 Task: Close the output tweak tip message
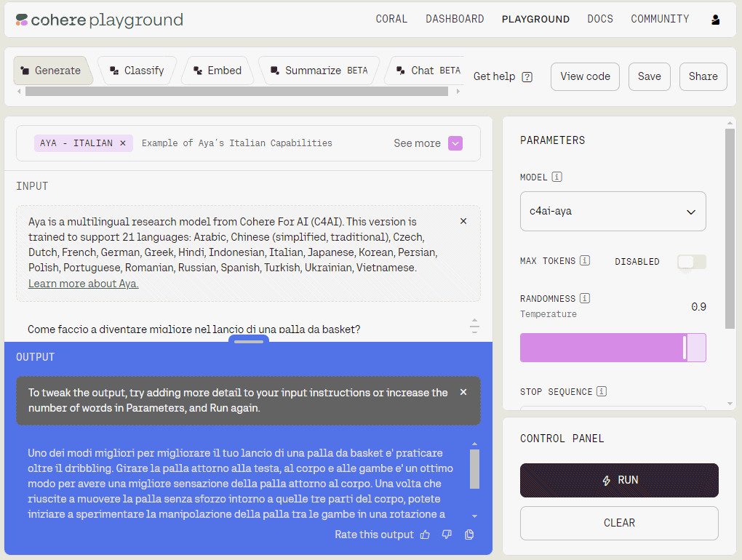(x=463, y=392)
